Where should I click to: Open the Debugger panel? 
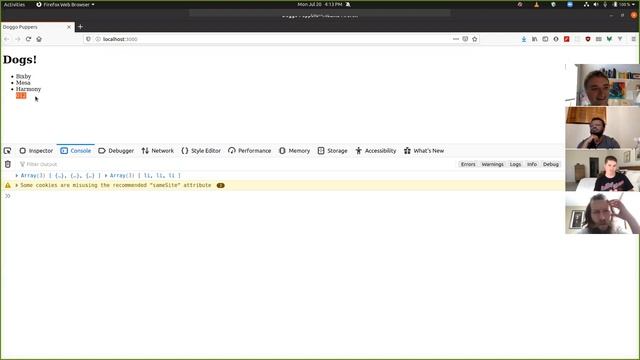click(x=116, y=151)
